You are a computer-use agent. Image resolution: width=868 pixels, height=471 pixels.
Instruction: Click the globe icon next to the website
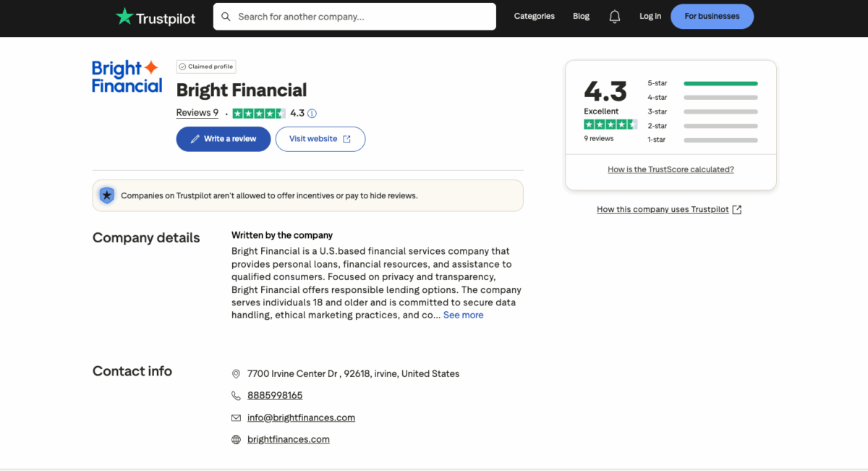[x=236, y=439]
